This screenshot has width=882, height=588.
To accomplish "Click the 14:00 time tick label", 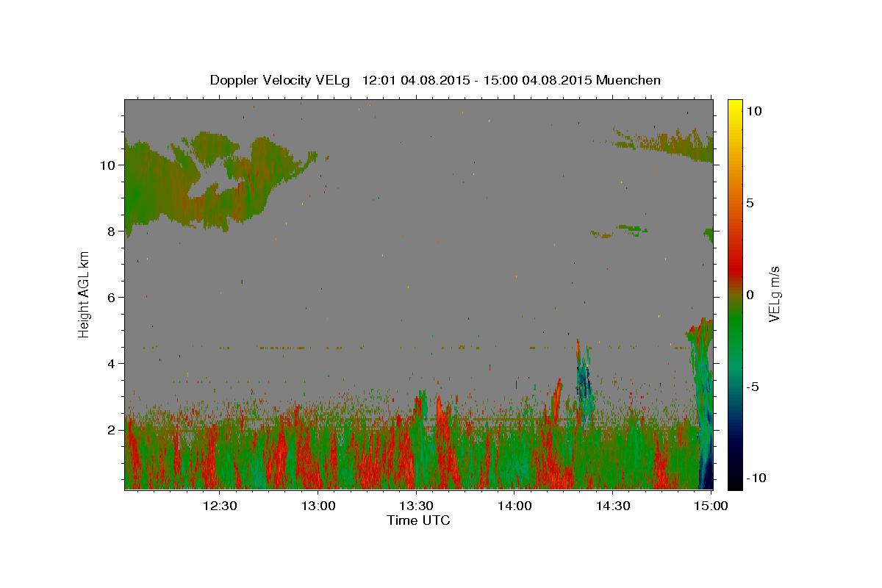I will (x=514, y=506).
